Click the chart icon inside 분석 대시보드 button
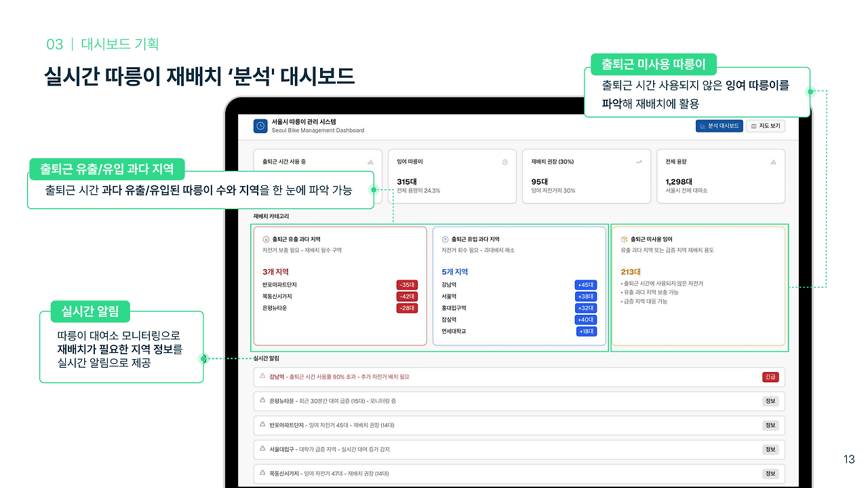868x488 pixels. 703,126
